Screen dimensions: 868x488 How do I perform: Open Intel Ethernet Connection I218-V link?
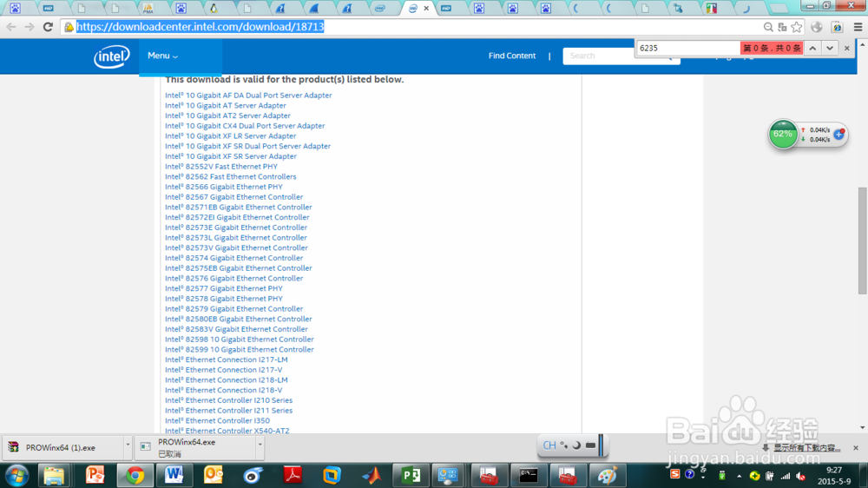coord(224,390)
